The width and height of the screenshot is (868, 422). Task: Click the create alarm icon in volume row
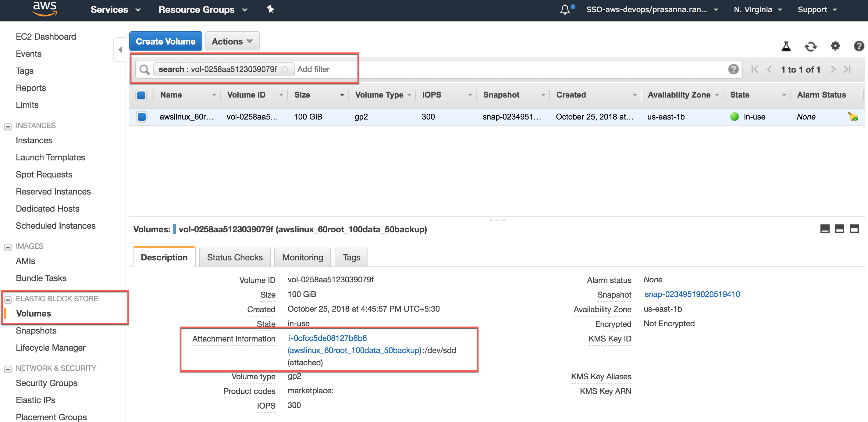(x=852, y=116)
